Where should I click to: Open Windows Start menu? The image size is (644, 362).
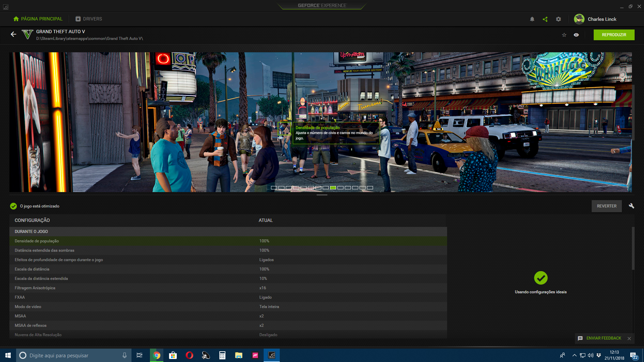(8, 355)
